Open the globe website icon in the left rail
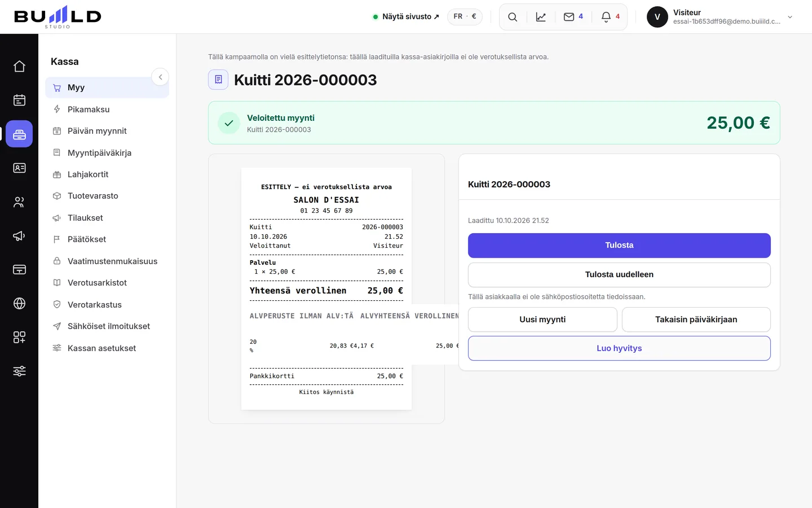The image size is (812, 508). point(19,303)
